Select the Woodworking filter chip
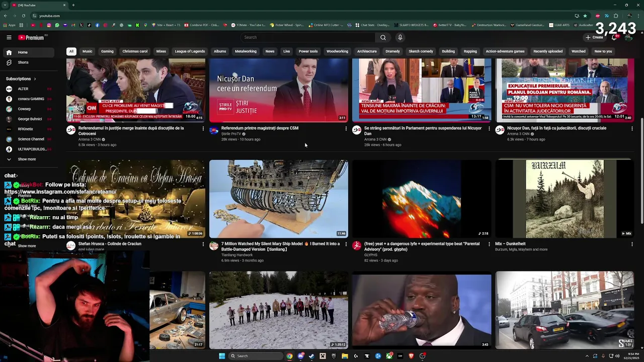 (337, 51)
